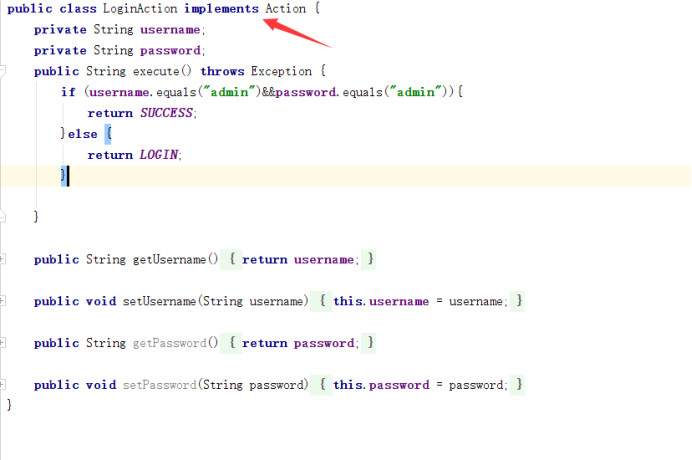Click the 'else' keyword
Viewport: 692px width, 460px height.
(83, 134)
